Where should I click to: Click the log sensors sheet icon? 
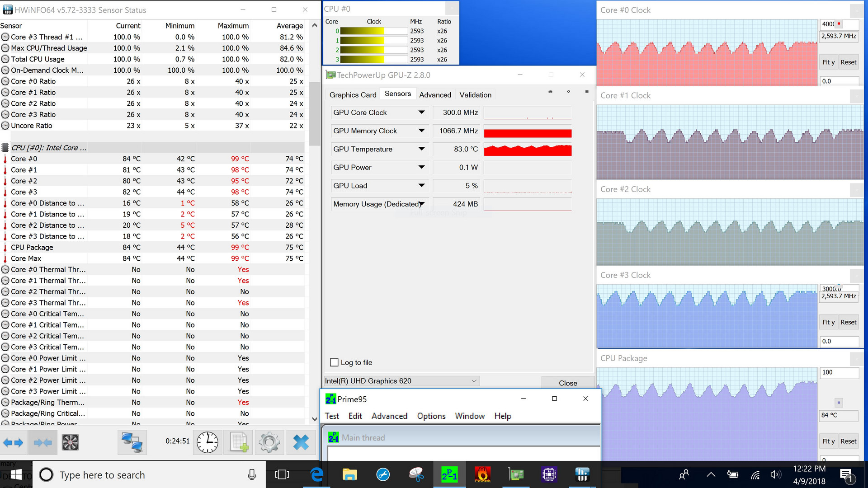(x=238, y=442)
